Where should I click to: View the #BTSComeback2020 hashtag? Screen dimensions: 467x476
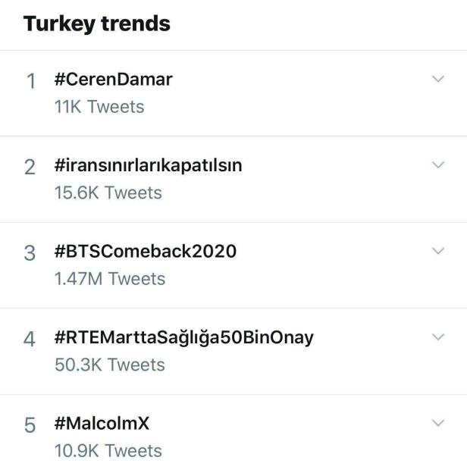[145, 251]
